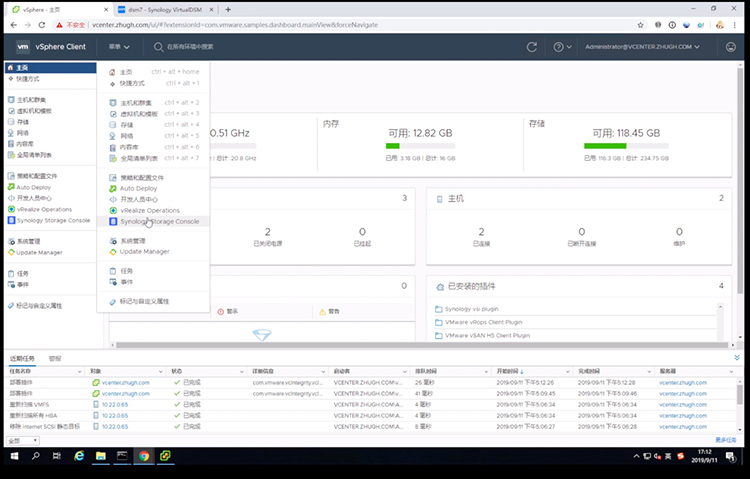Bookmark page with star icon
Viewport: 750px width, 479px height.
(x=640, y=25)
